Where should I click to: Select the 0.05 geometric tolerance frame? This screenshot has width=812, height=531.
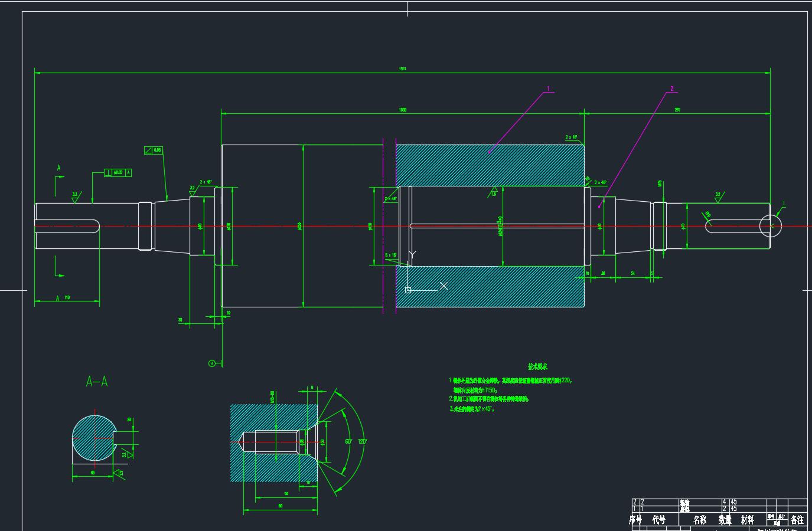pyautogui.click(x=153, y=150)
